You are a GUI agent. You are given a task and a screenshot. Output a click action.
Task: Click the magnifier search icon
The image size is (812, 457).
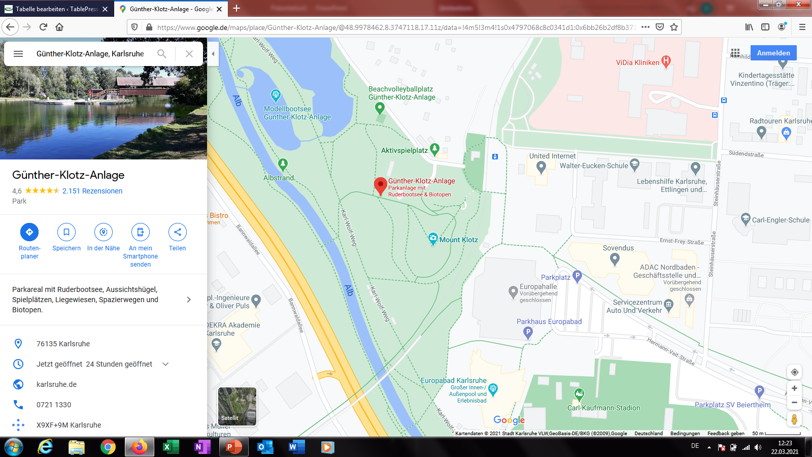pos(162,54)
